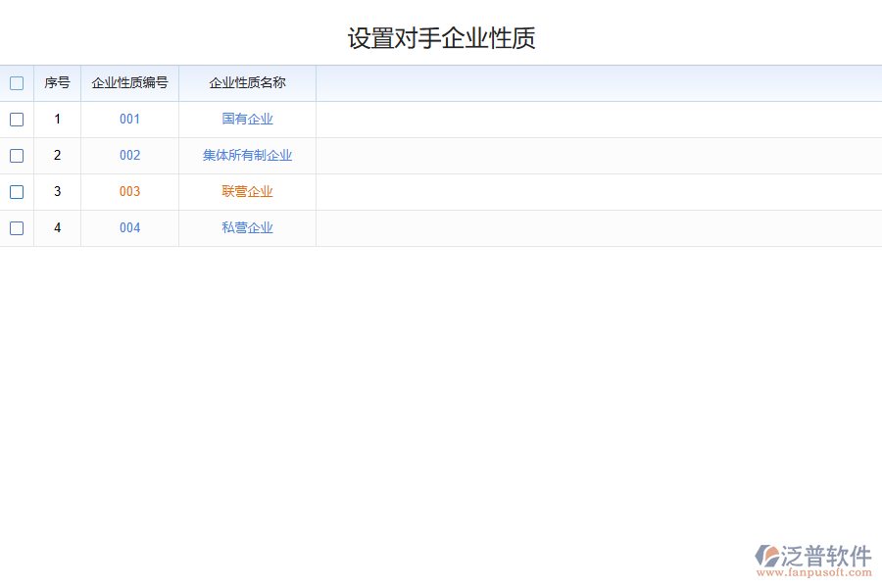Open the 001 enterprise code link
Image resolution: width=882 pixels, height=588 pixels.
click(x=129, y=120)
